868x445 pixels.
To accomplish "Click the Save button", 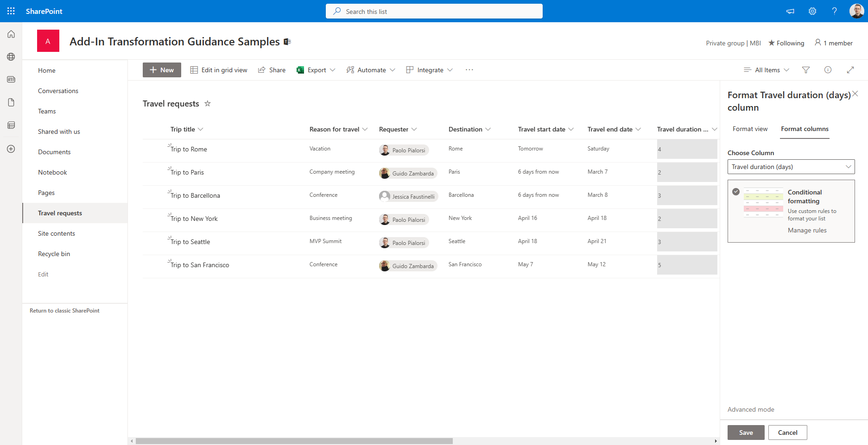I will pos(746,432).
